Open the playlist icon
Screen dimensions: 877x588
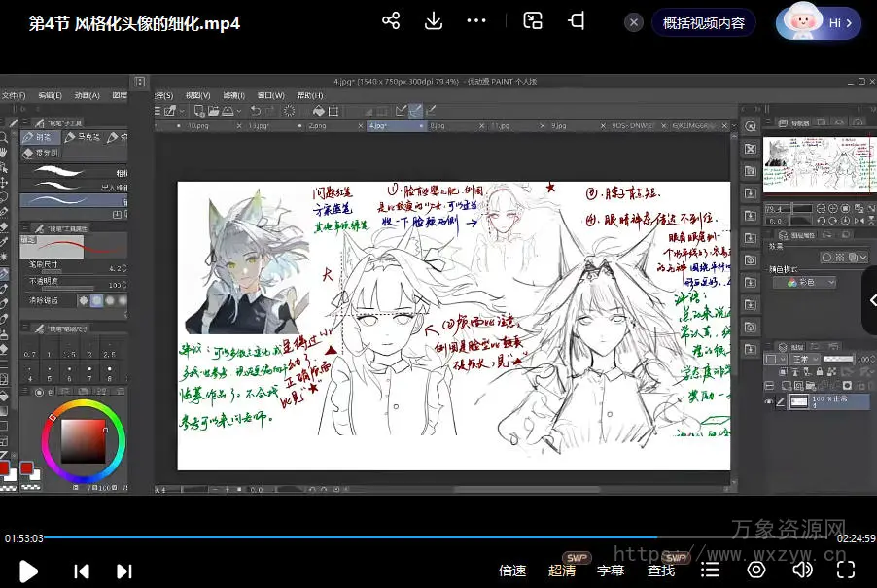(x=711, y=571)
